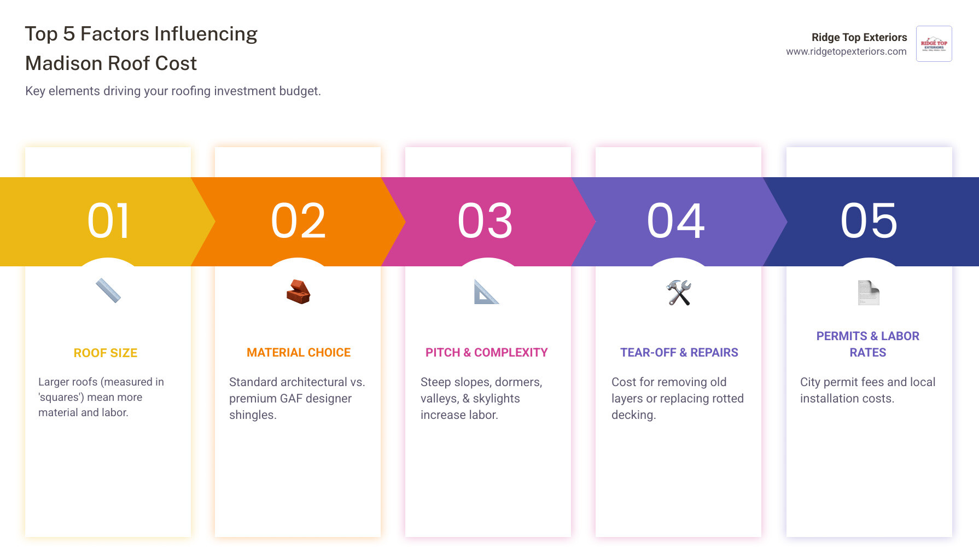Image resolution: width=979 pixels, height=560 pixels.
Task: Click the subtitle about roofing investment budget
Action: [x=173, y=91]
